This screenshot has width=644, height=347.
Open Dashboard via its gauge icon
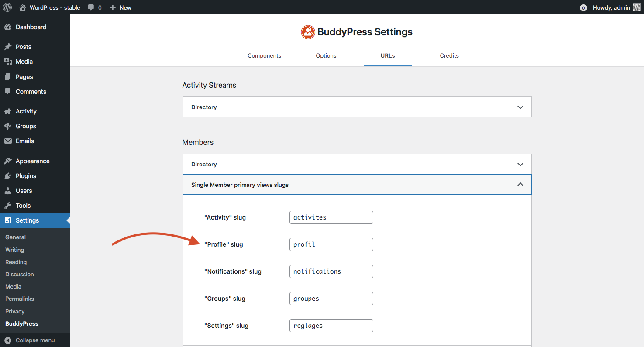pos(8,27)
